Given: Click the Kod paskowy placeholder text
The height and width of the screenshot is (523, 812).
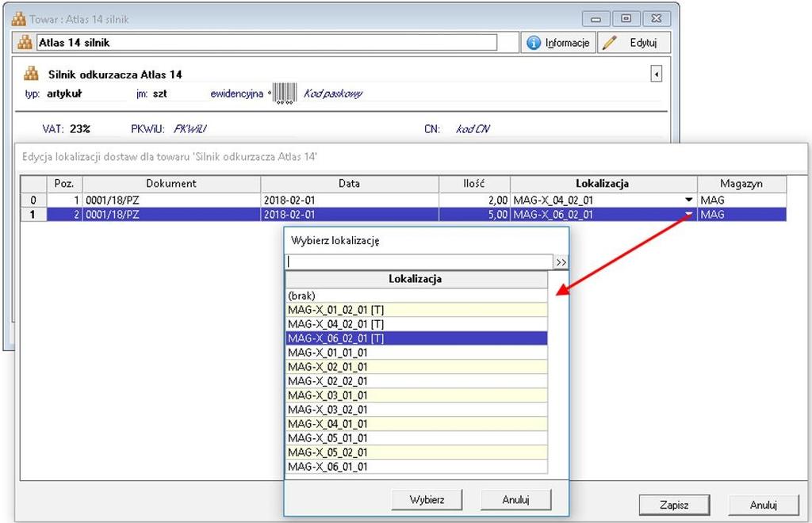Looking at the screenshot, I should [x=332, y=94].
